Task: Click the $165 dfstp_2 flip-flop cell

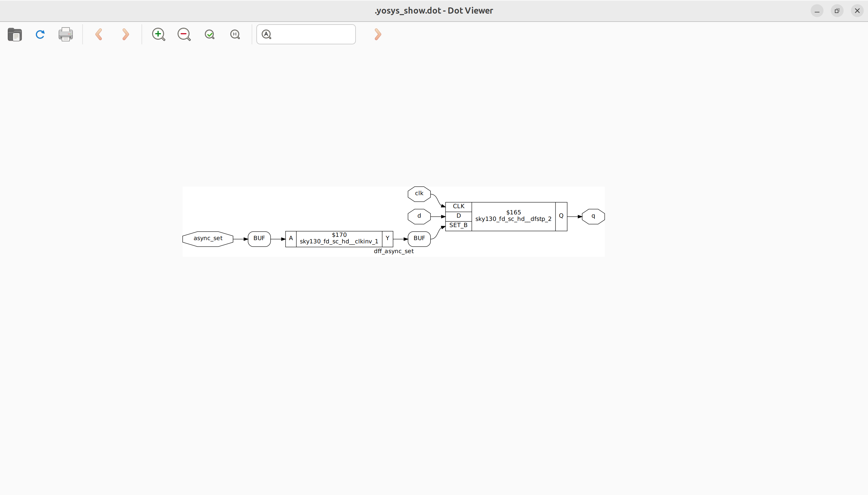Action: coord(513,216)
